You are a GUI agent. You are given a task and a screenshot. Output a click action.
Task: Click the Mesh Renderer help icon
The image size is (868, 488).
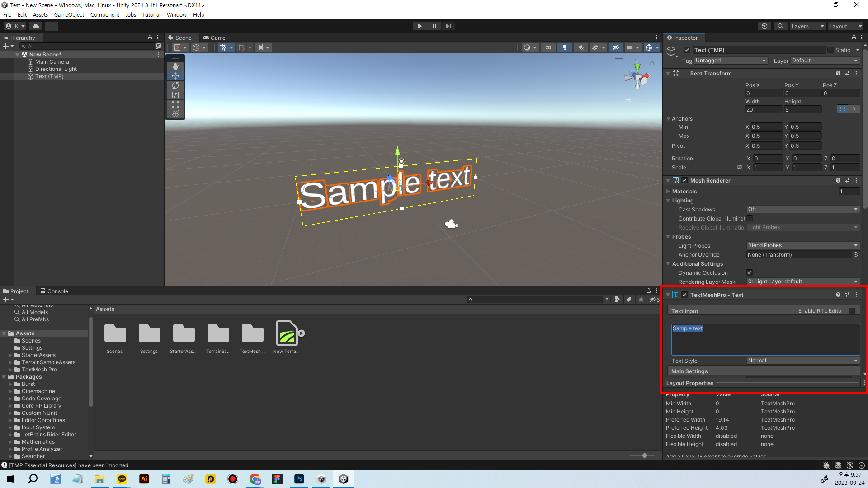click(x=838, y=180)
